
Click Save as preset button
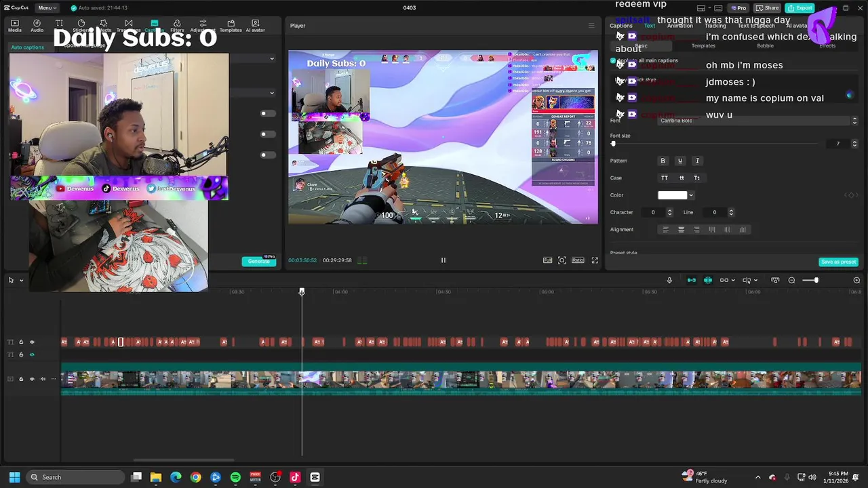pos(839,262)
